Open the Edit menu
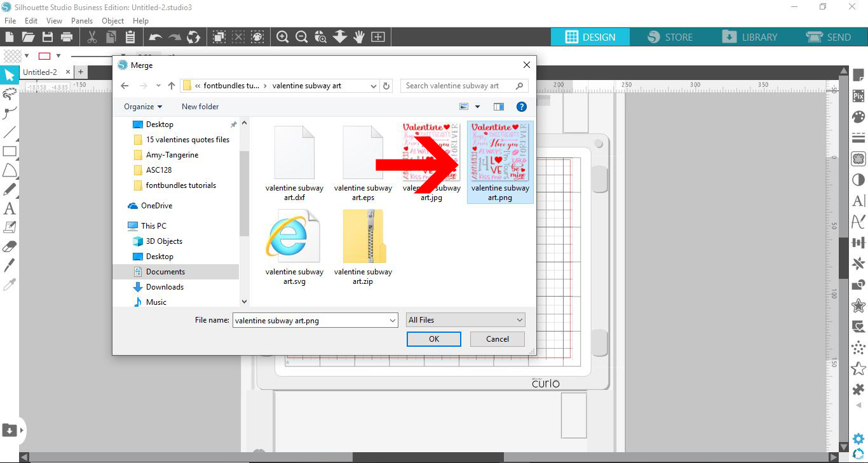Image resolution: width=868 pixels, height=463 pixels. pyautogui.click(x=31, y=20)
